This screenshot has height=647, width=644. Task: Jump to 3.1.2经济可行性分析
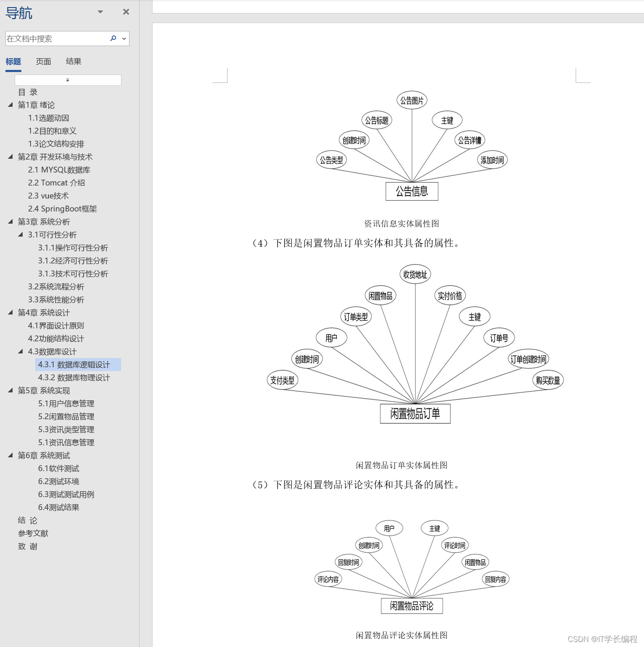click(x=73, y=261)
